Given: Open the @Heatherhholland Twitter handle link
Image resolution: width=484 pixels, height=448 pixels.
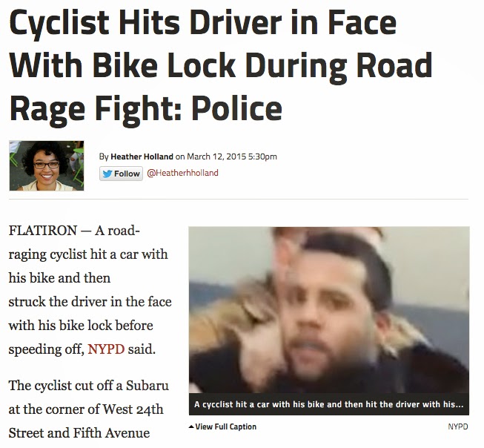Looking at the screenshot, I should (x=182, y=173).
